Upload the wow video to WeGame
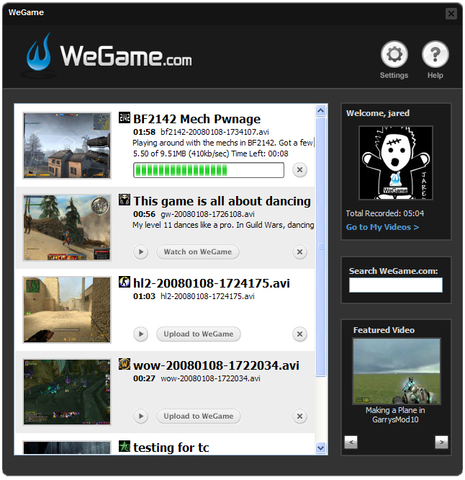Screen dimensions: 465x480 click(x=198, y=416)
